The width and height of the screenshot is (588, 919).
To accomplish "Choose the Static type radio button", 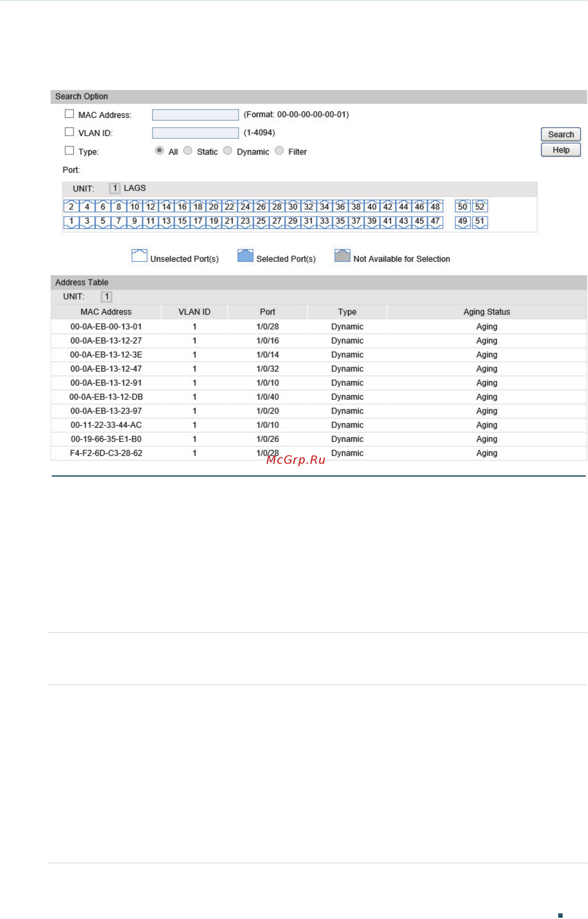I will coord(188,151).
